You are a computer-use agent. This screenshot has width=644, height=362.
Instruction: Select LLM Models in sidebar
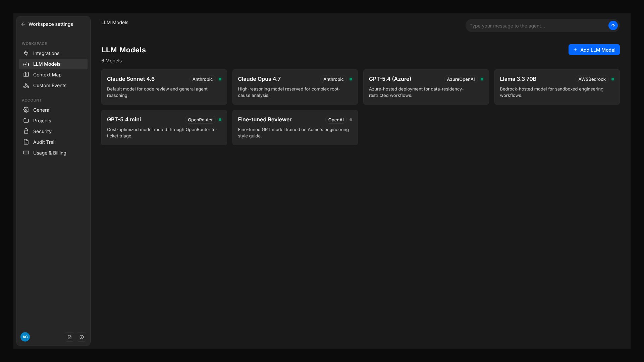tap(53, 64)
